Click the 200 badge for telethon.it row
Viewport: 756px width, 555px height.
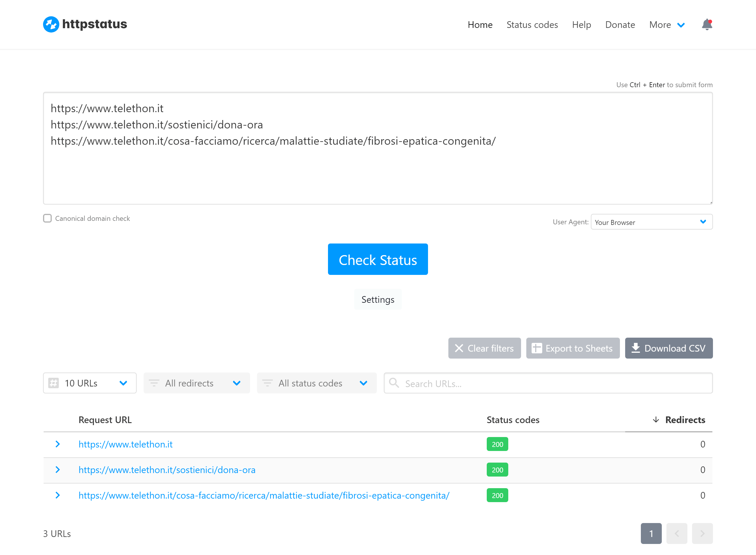(x=497, y=444)
